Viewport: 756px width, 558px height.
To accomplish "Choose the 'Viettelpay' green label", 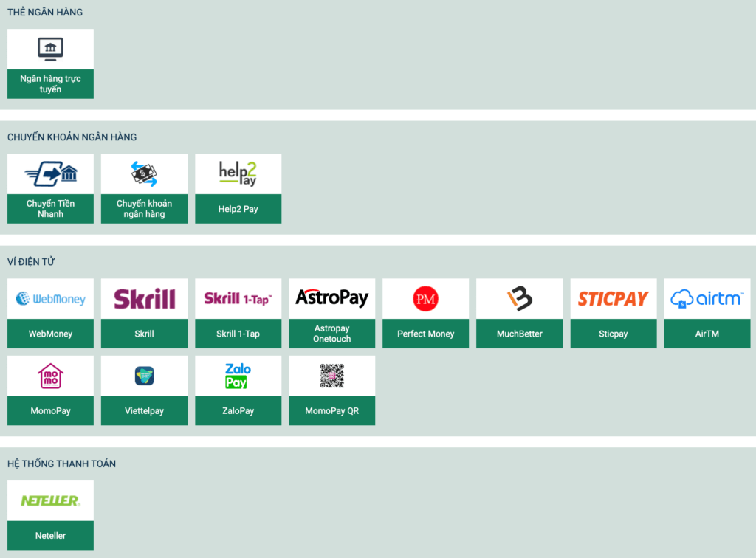I will tap(144, 410).
